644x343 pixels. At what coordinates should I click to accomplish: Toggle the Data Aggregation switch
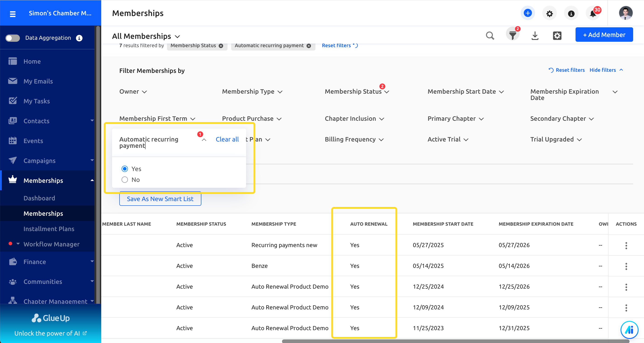12,38
